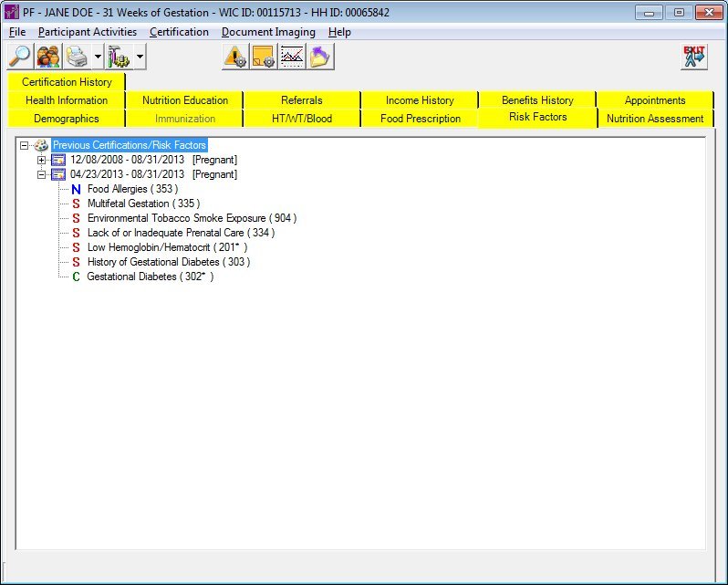Switch to the Nutrition Assessment tab
The image size is (728, 585).
coord(655,119)
